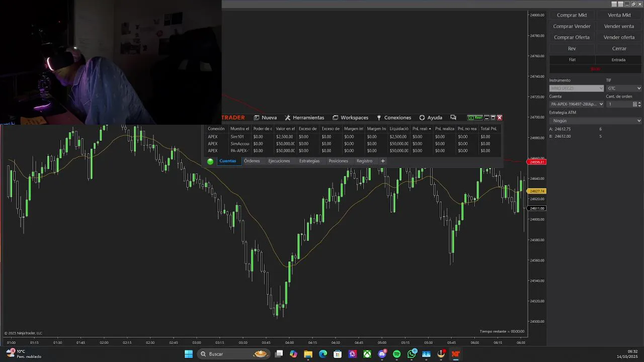
Task: Open the Herramientas menu
Action: pyautogui.click(x=304, y=118)
